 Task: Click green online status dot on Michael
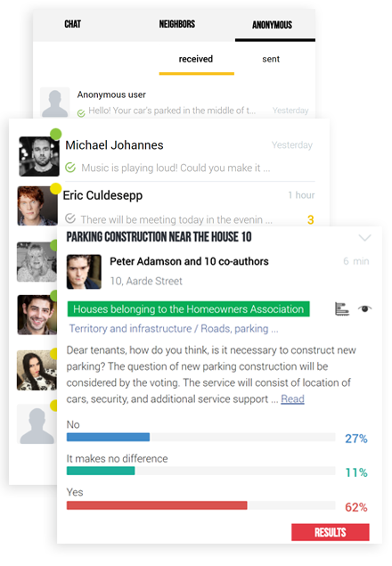(55, 134)
